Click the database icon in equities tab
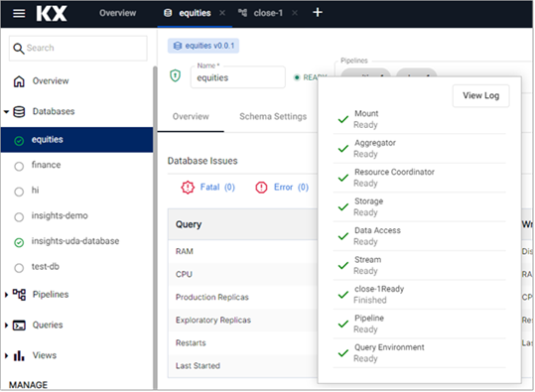Screen dimensions: 535x392 pyautogui.click(x=168, y=13)
